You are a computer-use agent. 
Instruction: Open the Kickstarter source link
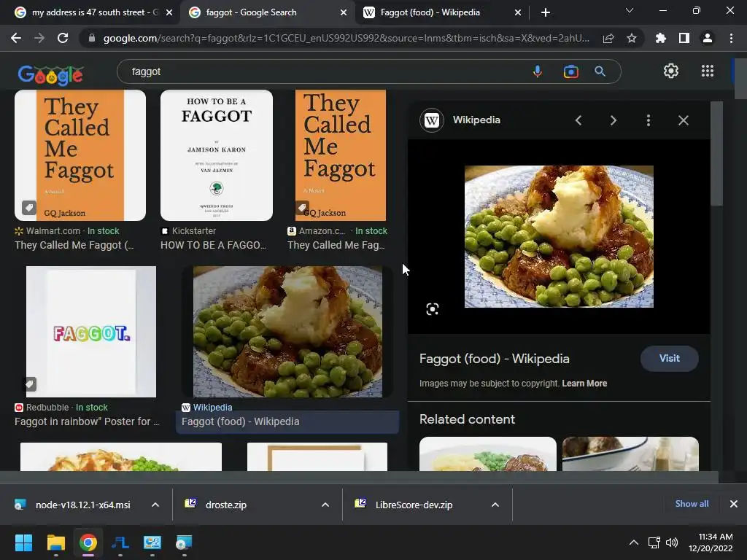click(194, 231)
